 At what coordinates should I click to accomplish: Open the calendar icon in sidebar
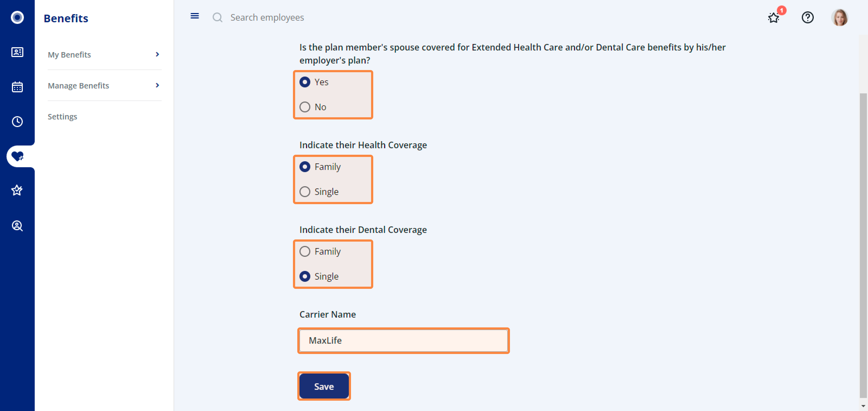pyautogui.click(x=17, y=87)
